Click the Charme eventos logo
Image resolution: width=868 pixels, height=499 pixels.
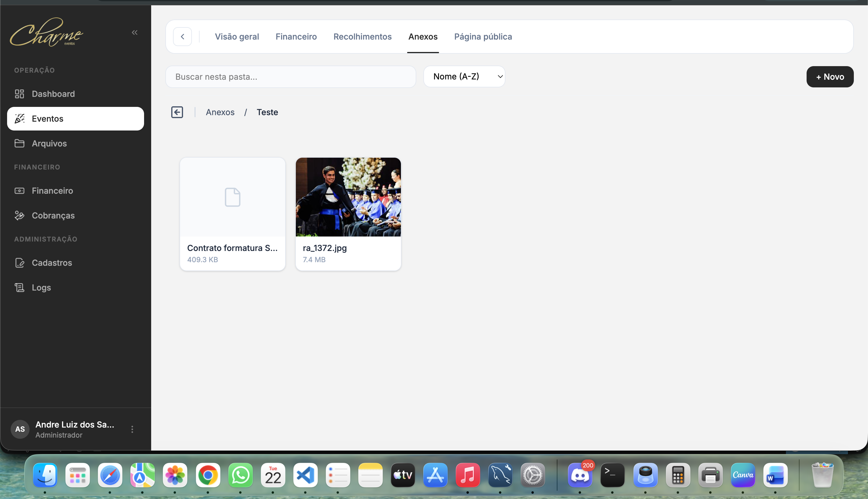[47, 32]
